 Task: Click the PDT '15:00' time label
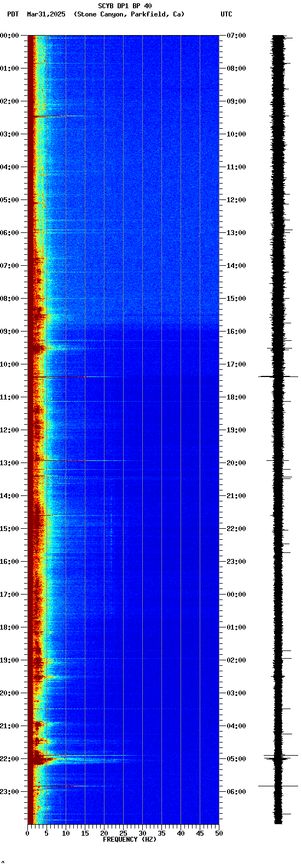pyautogui.click(x=9, y=529)
